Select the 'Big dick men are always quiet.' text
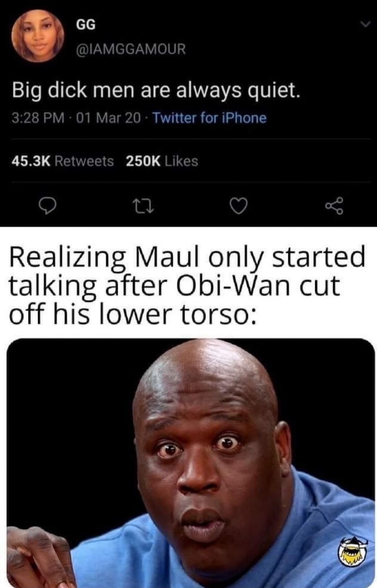 point(156,90)
